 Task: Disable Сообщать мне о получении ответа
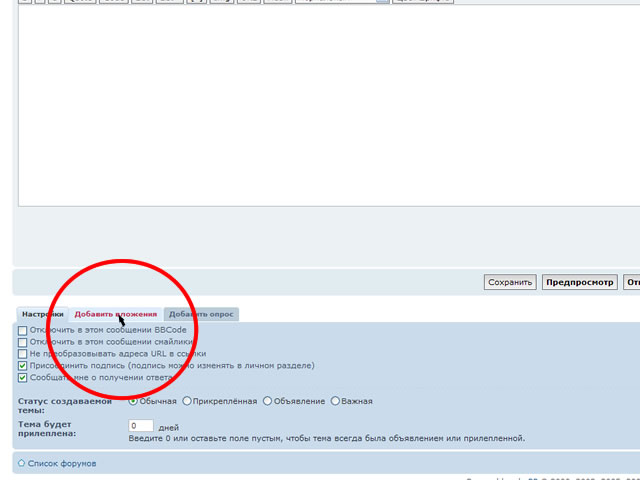pyautogui.click(x=23, y=378)
